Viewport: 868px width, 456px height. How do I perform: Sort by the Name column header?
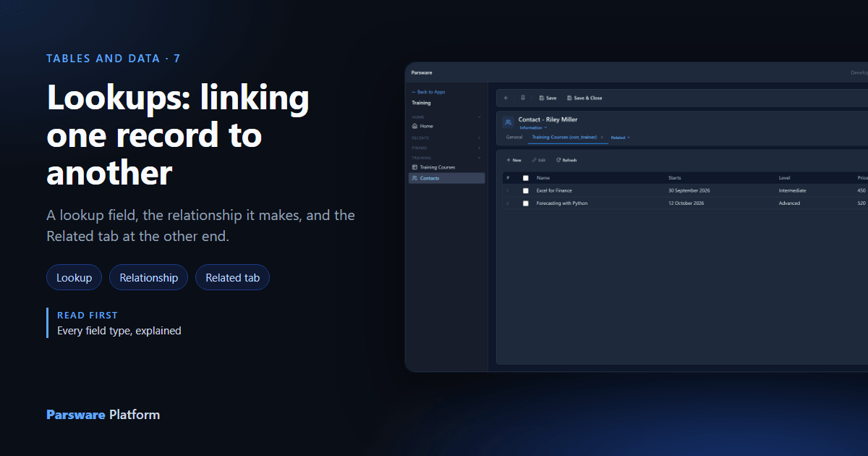point(543,178)
